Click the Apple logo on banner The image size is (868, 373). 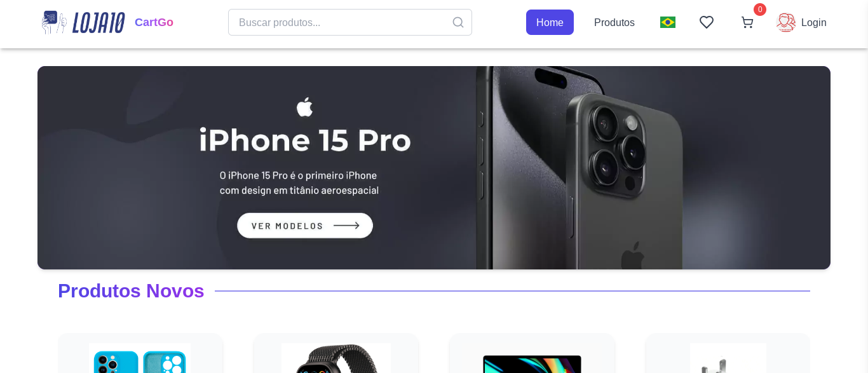coord(305,107)
